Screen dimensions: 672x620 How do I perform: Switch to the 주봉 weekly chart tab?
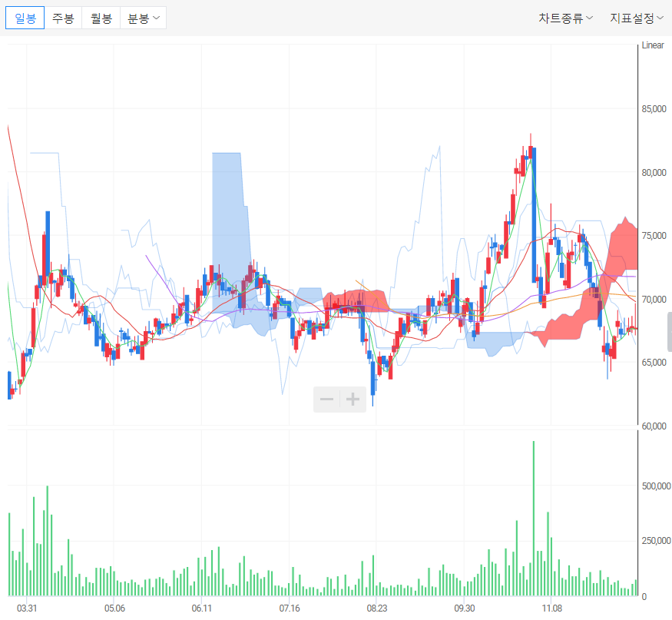pyautogui.click(x=63, y=18)
